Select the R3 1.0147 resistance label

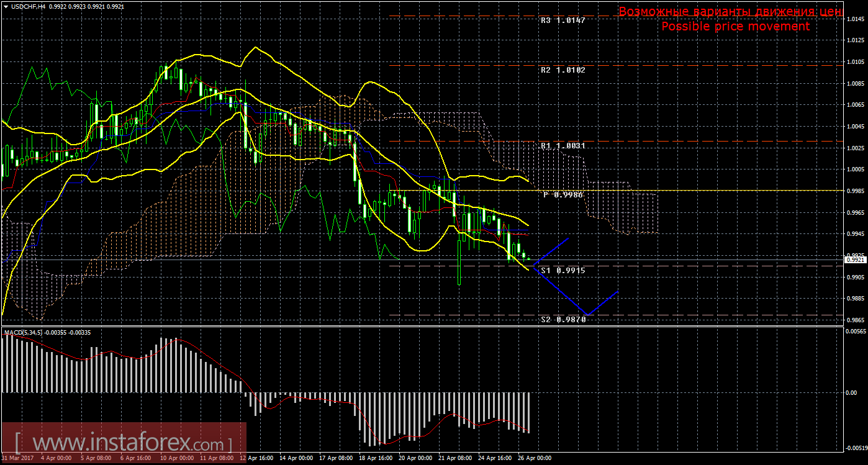point(563,20)
